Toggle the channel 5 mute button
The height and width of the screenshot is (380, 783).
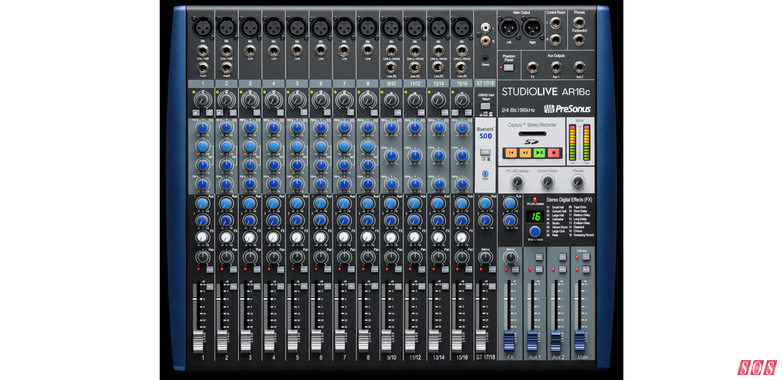[304, 270]
